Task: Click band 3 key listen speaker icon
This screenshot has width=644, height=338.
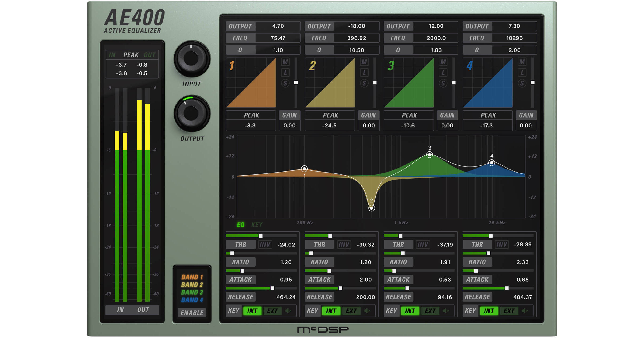Action: pyautogui.click(x=446, y=311)
